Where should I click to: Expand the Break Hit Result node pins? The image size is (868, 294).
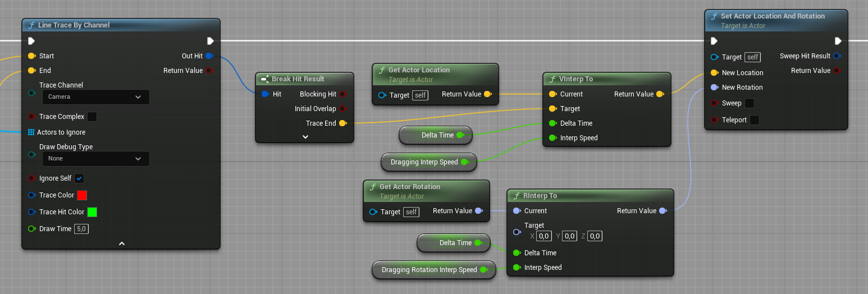click(305, 136)
